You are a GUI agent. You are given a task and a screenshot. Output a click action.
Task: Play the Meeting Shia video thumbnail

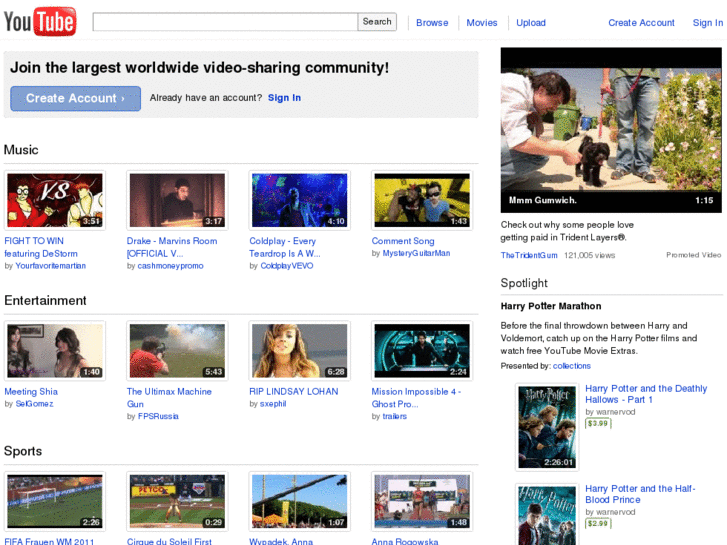pos(55,351)
